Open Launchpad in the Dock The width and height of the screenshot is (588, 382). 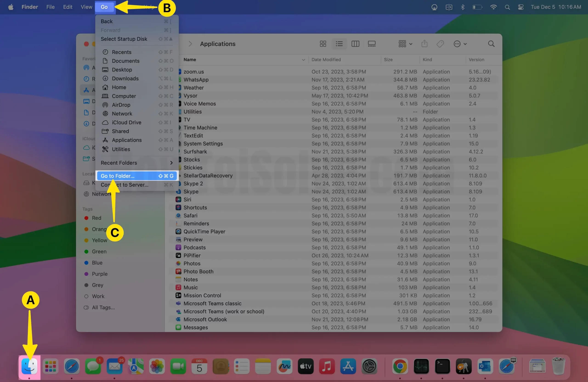coord(50,366)
